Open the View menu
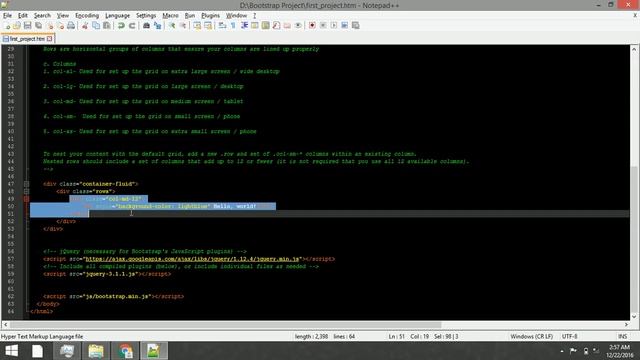Image resolution: width=640 pixels, height=360 pixels. (x=62, y=16)
